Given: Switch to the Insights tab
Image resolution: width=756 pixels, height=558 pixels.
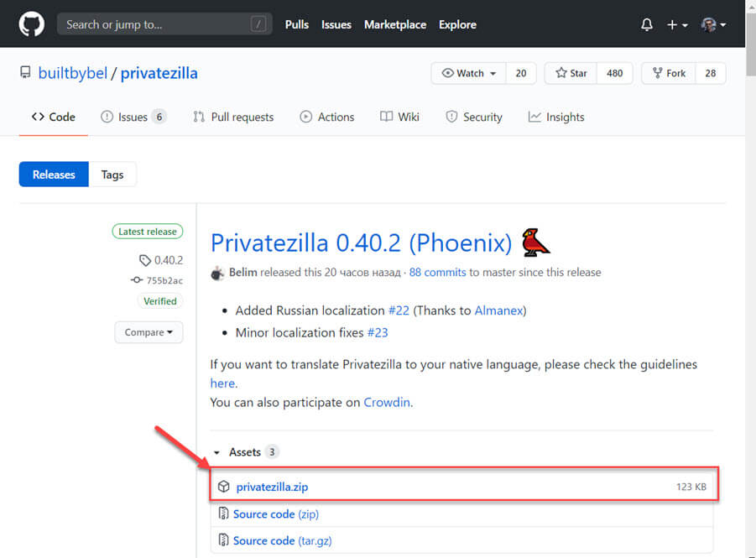Looking at the screenshot, I should coord(556,117).
